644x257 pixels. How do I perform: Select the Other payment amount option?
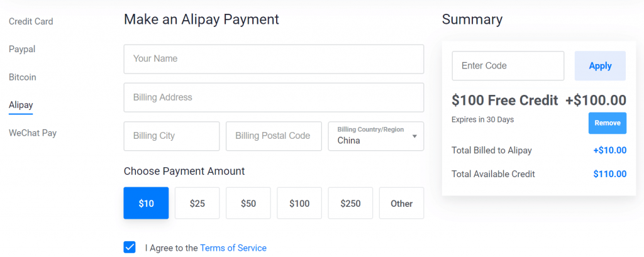[x=401, y=203]
